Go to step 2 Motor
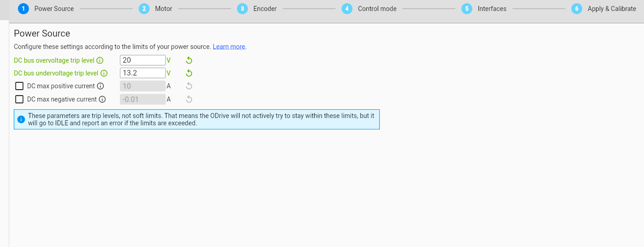644x247 pixels. pos(156,9)
